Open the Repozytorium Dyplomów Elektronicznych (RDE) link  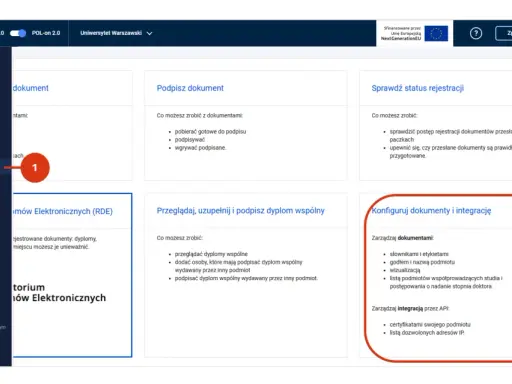(63, 211)
